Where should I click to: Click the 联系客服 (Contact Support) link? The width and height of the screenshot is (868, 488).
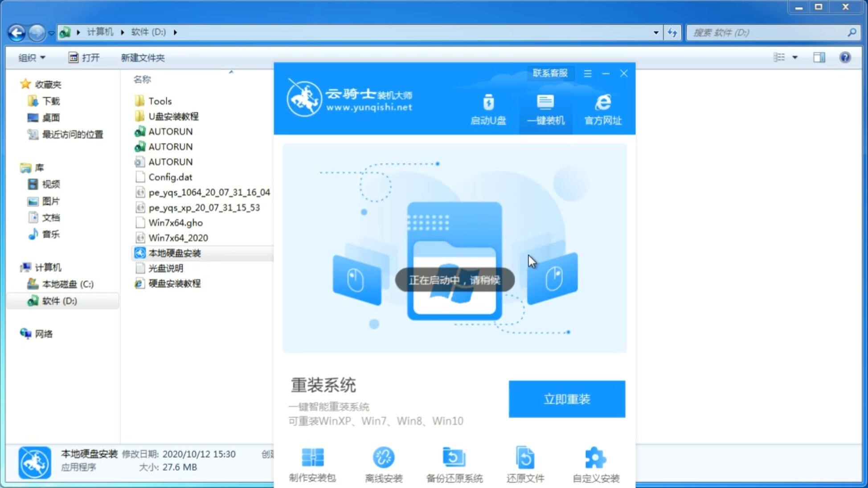point(550,73)
